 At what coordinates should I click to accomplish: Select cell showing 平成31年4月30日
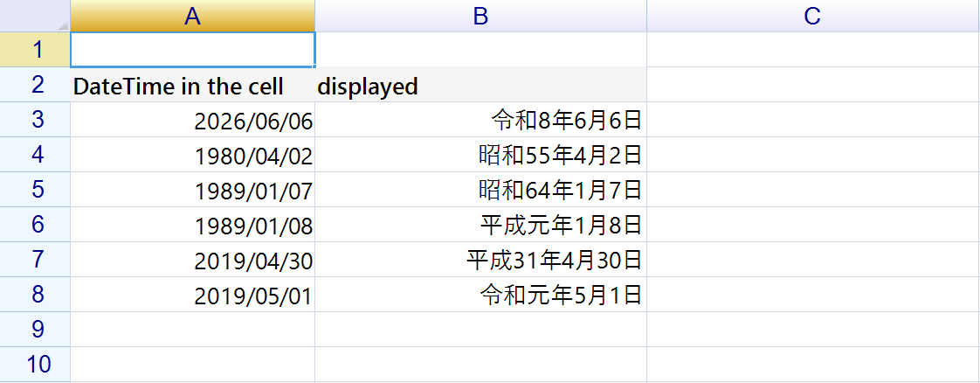[480, 260]
